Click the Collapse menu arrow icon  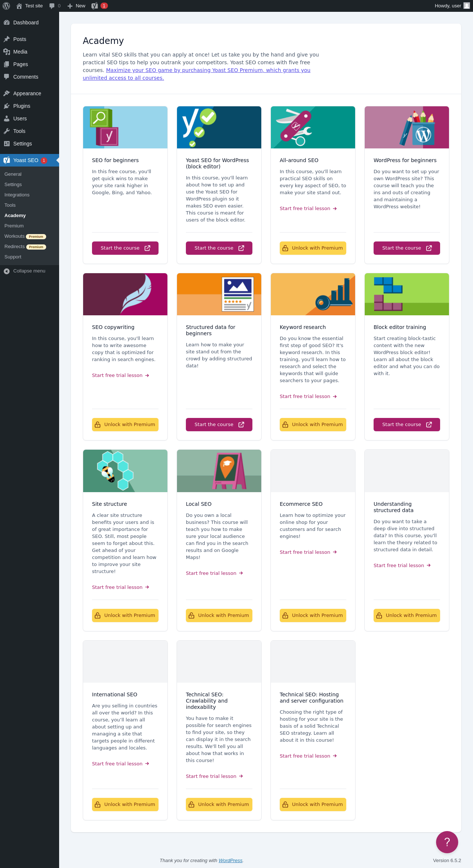point(7,271)
